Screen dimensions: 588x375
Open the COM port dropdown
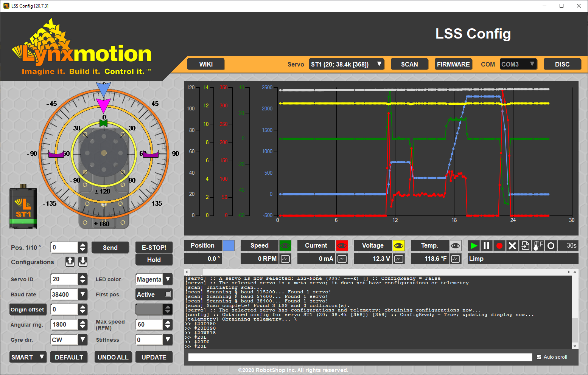tap(518, 64)
